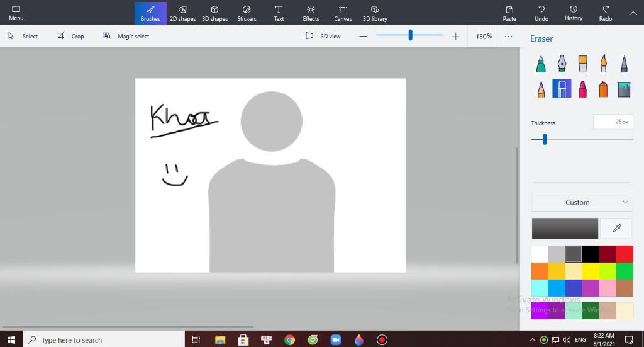Open Zoom from the taskbar

pos(336,339)
